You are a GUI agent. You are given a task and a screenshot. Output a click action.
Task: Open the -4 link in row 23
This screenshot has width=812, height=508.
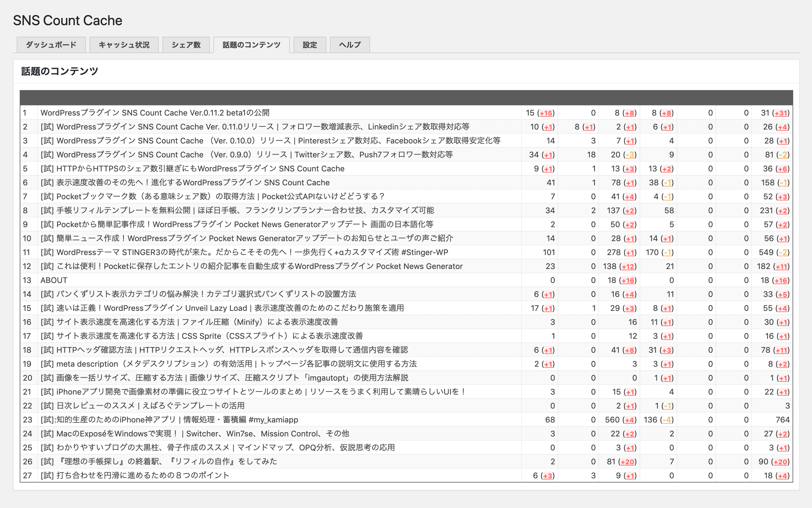pos(666,420)
